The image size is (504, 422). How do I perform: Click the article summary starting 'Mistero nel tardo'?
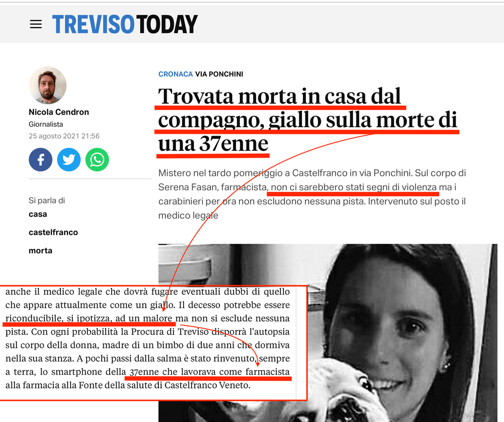(x=312, y=194)
